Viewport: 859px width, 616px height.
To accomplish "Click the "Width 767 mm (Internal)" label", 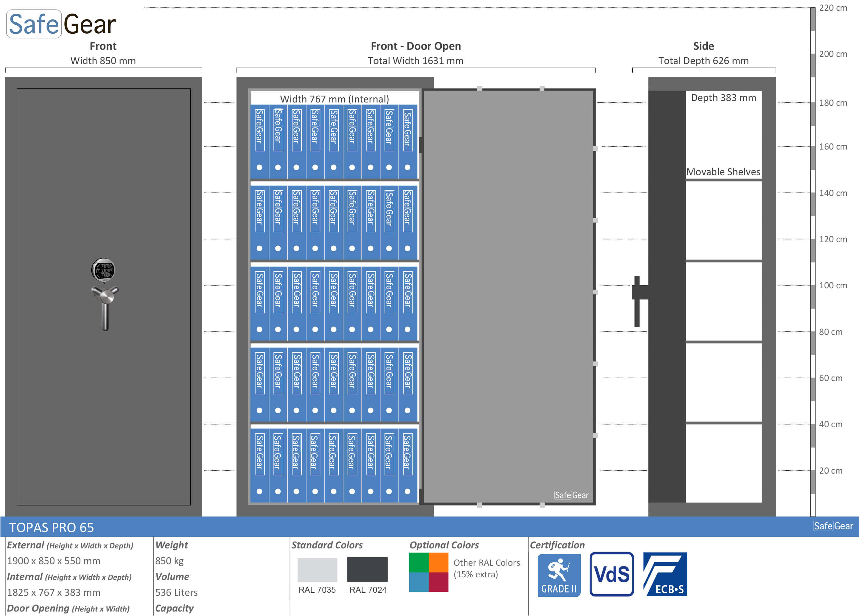I will point(334,99).
